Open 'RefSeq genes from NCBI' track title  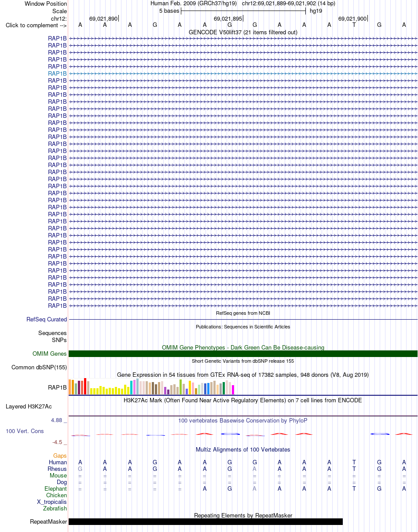pyautogui.click(x=243, y=313)
